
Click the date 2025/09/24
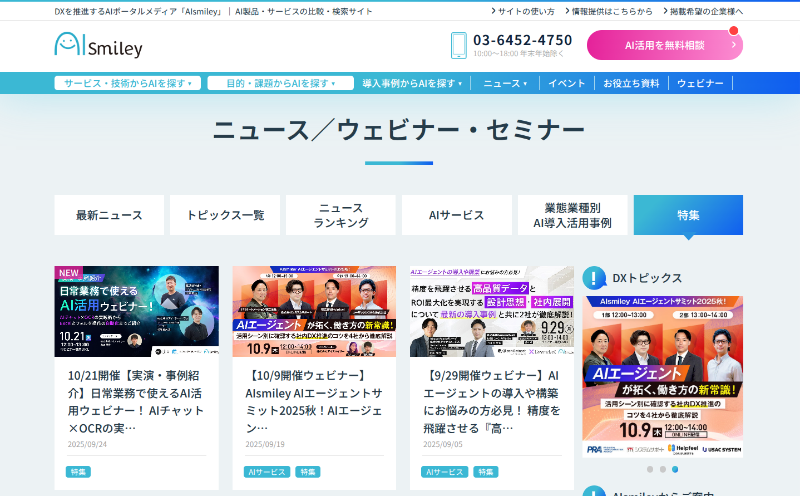(x=87, y=444)
